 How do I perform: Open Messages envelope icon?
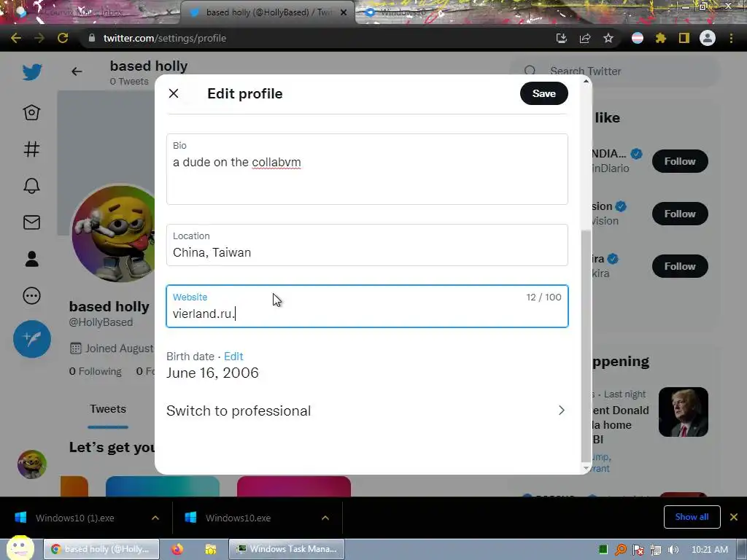[x=31, y=222]
